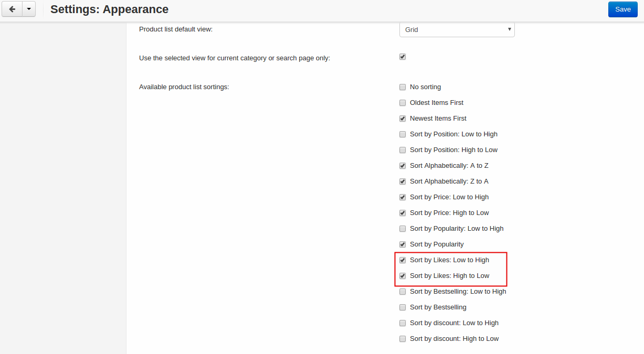Open the Product list default view dropdown
This screenshot has height=354, width=644.
457,29
